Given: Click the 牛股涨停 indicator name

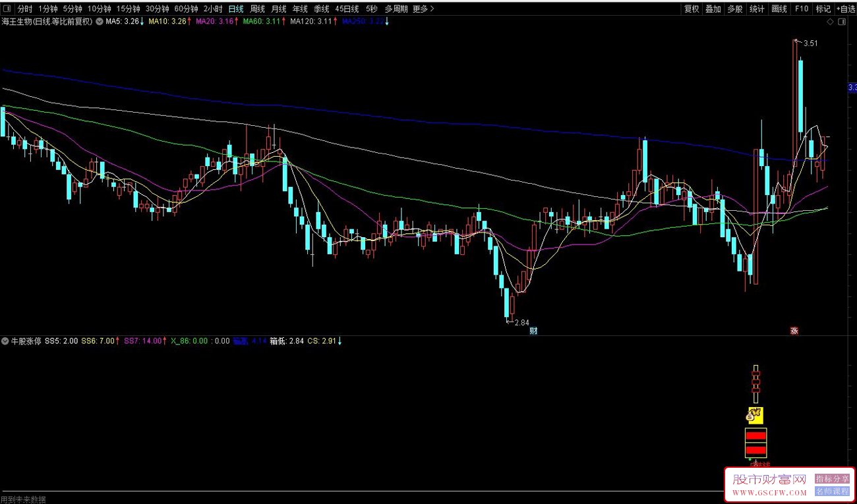Looking at the screenshot, I should 26,341.
